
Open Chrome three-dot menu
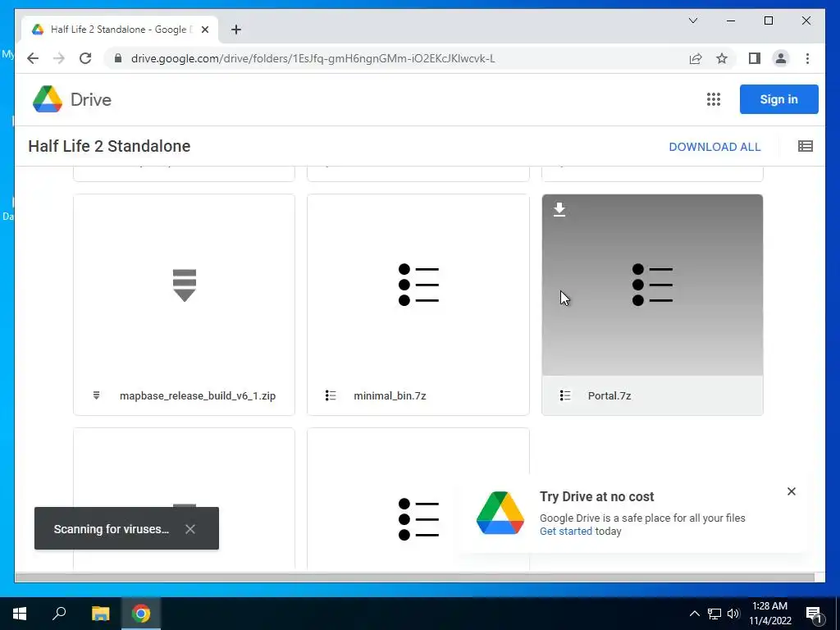pos(807,58)
